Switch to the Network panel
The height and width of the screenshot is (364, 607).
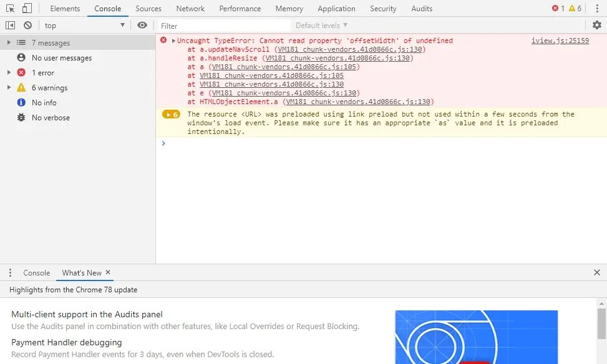tap(190, 8)
